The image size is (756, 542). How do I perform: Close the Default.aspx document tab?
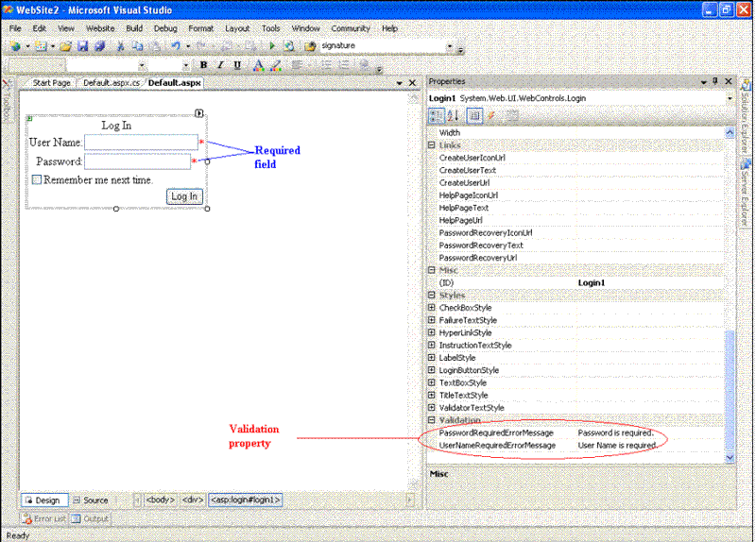click(412, 83)
